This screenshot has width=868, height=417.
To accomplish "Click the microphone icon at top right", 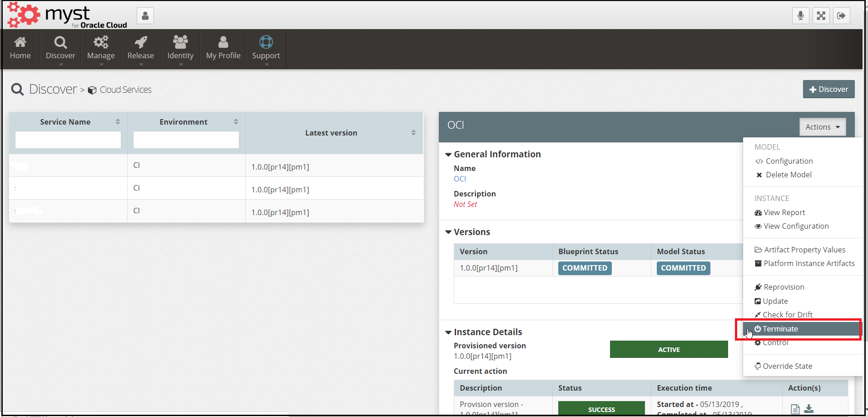I will click(800, 16).
